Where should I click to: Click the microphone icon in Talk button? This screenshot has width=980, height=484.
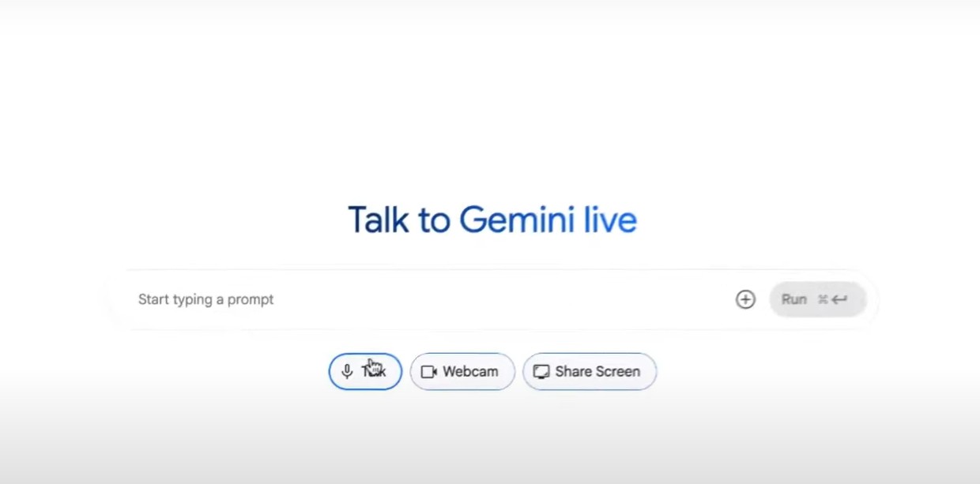347,372
